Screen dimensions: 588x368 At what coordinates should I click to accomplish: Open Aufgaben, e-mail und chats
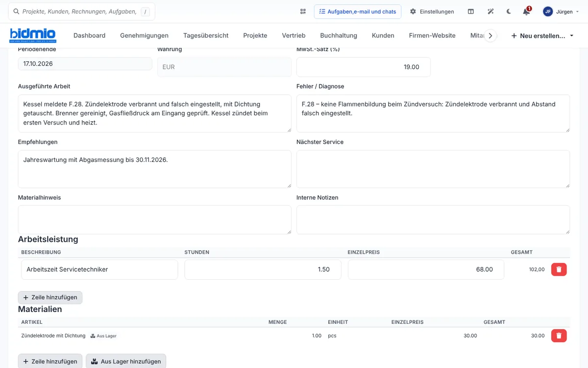358,12
